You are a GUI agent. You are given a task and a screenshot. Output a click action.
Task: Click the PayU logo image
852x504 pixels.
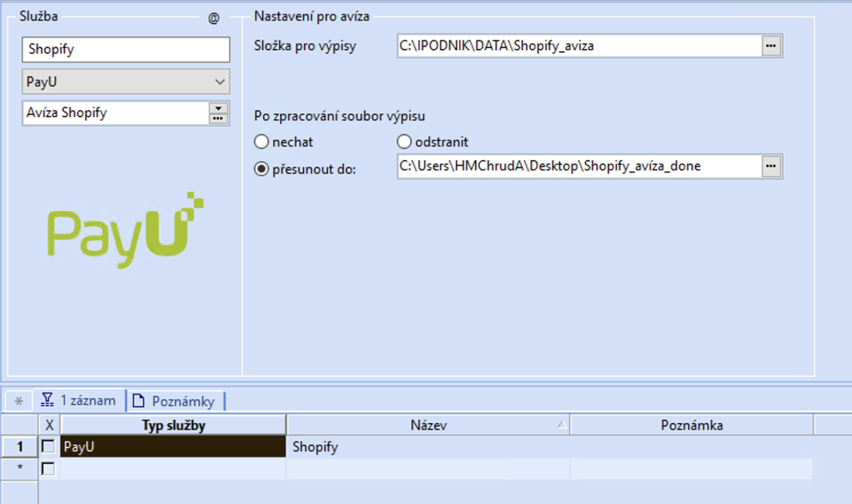126,230
